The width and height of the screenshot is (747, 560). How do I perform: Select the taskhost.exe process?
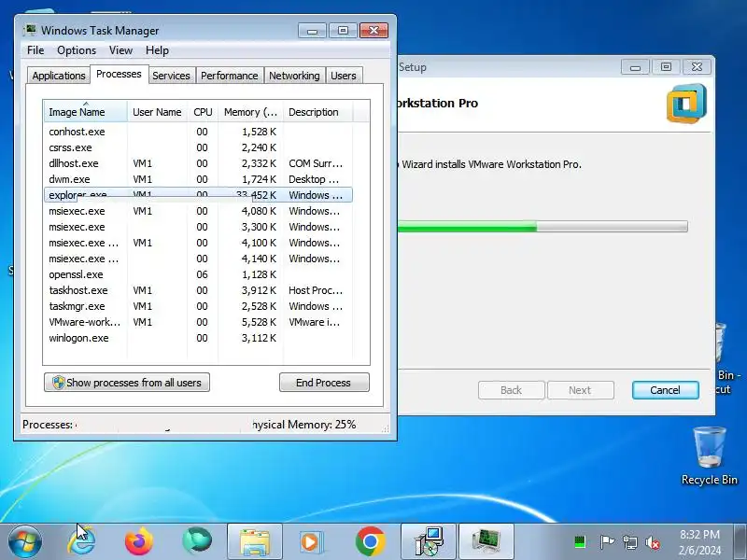click(x=199, y=290)
